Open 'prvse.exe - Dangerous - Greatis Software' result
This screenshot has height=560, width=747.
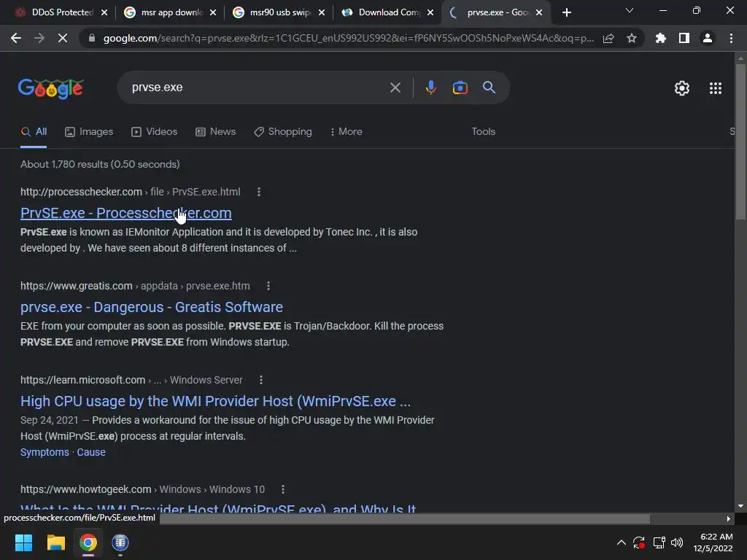click(152, 307)
